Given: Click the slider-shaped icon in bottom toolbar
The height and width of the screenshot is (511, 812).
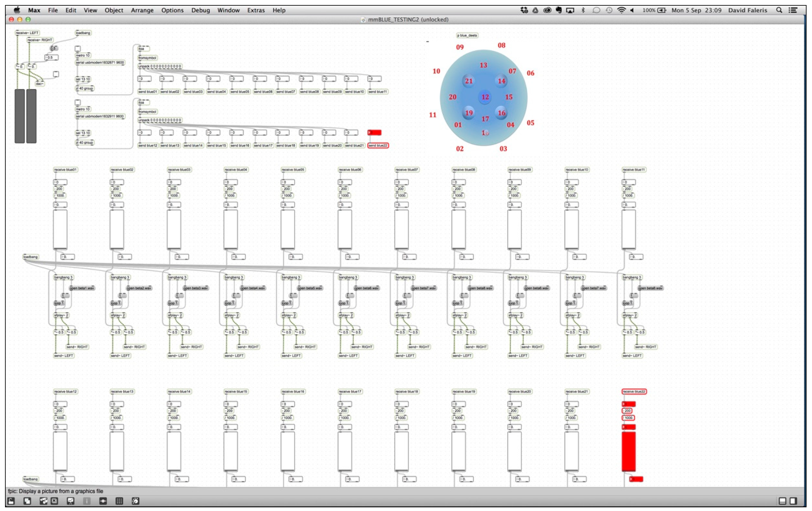Looking at the screenshot, I should (x=103, y=501).
